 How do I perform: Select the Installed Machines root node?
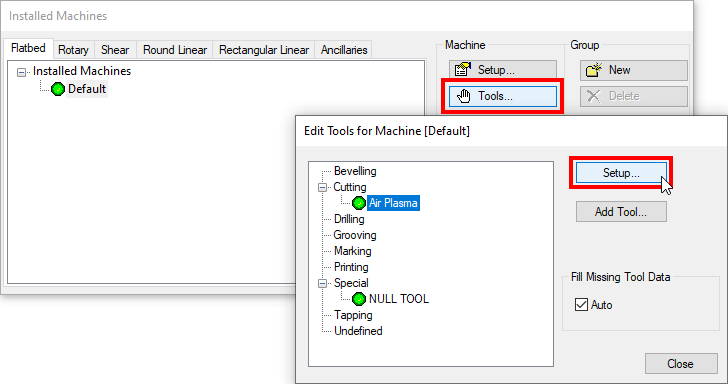pyautogui.click(x=82, y=71)
